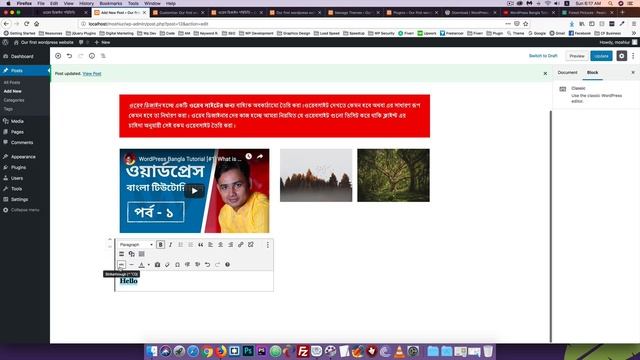Insert or edit link
The height and width of the screenshot is (360, 640).
[x=240, y=244]
